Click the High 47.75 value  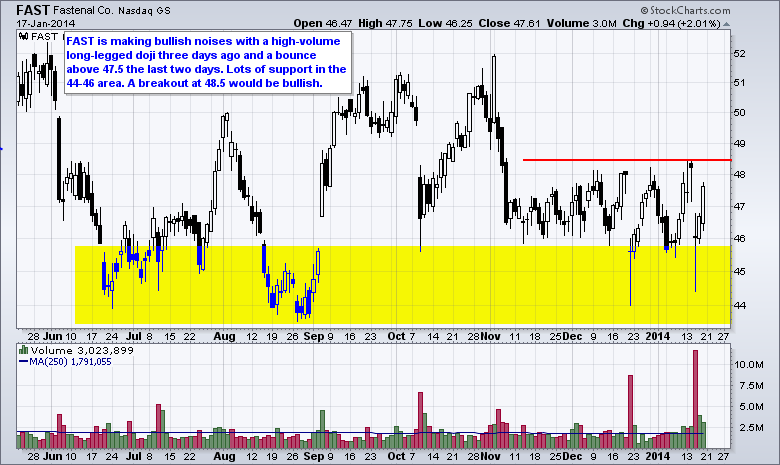[x=385, y=23]
